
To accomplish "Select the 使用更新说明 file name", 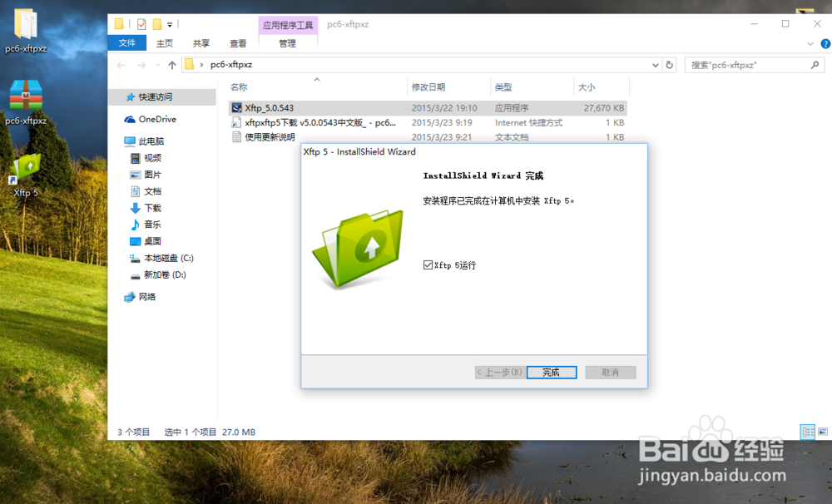I will [270, 137].
